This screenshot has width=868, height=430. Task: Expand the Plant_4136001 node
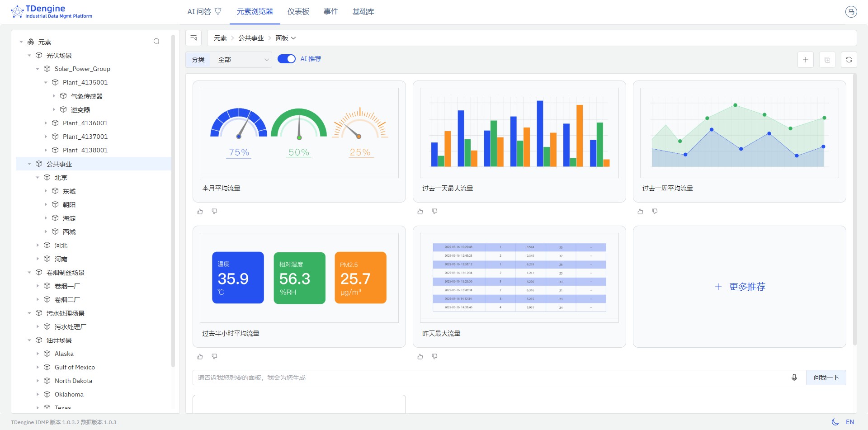(46, 123)
